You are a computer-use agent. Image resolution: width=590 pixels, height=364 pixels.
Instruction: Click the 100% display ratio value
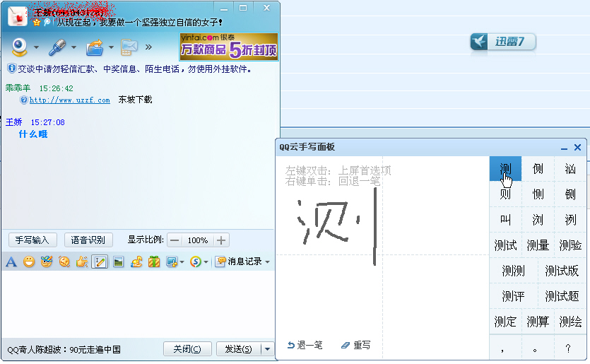198,240
